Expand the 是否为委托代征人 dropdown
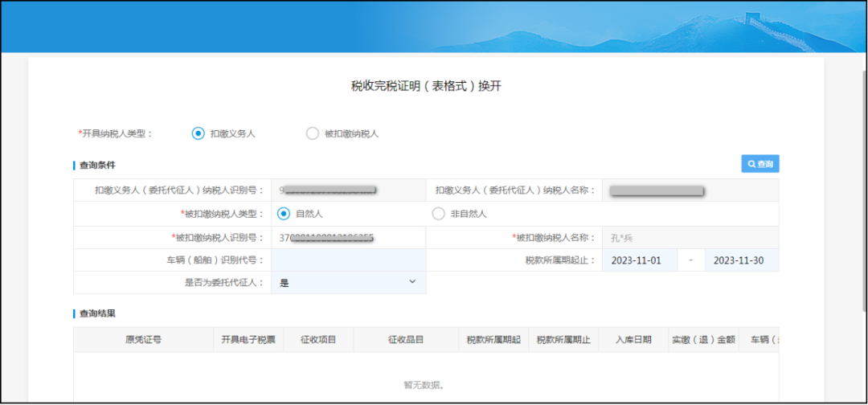Screen dimensions: 868x405 coord(348,283)
